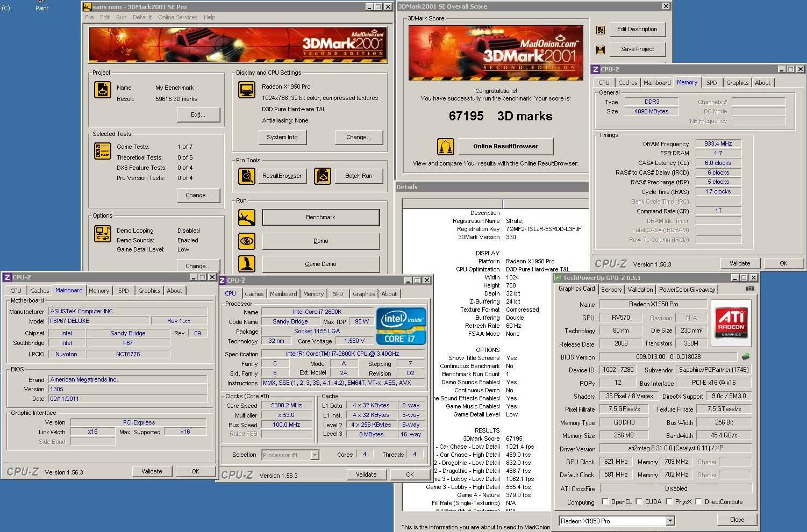807x532 pixels.
Task: Click the Intel Core i7 2600K name field
Action: pos(317,312)
